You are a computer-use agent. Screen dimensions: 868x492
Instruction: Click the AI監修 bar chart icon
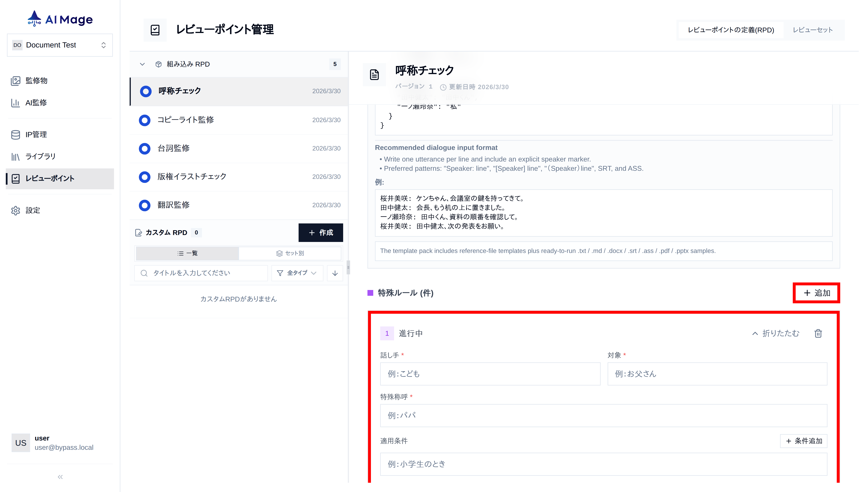point(16,103)
